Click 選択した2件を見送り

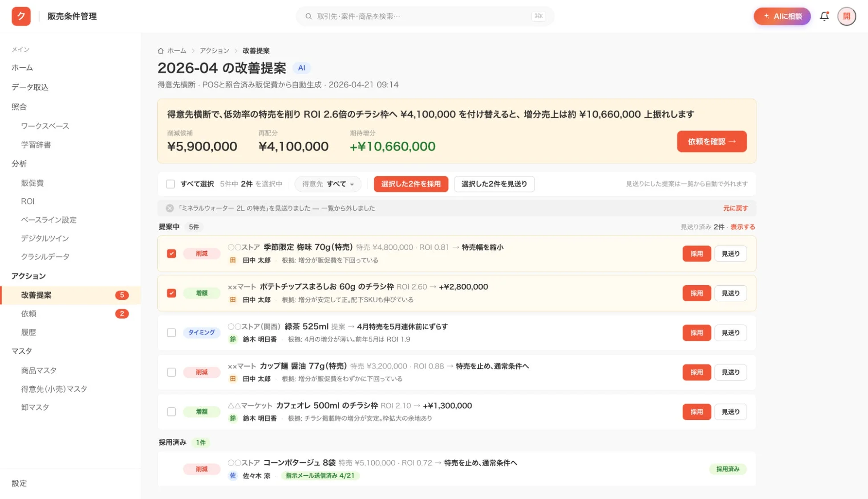pos(494,184)
